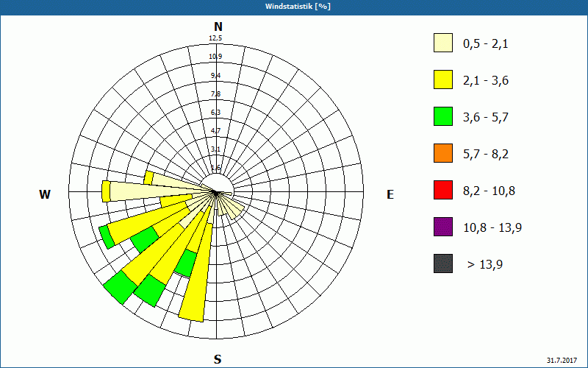588x368 pixels.
Task: Click the E compass label
Action: point(390,194)
